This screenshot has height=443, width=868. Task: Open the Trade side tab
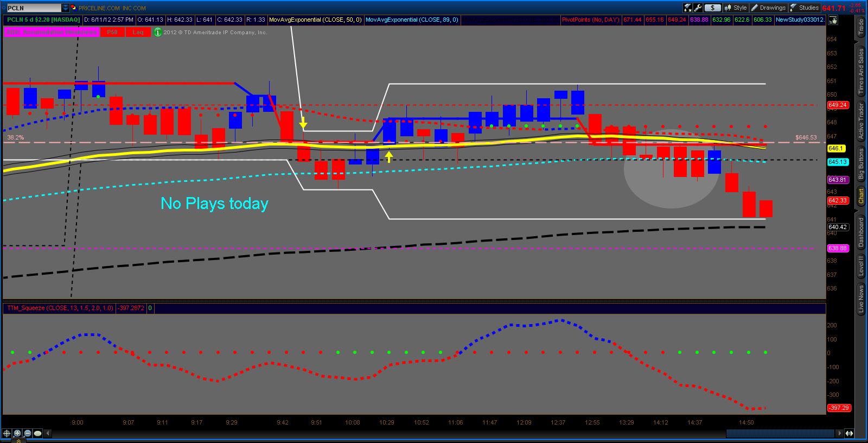tap(861, 27)
